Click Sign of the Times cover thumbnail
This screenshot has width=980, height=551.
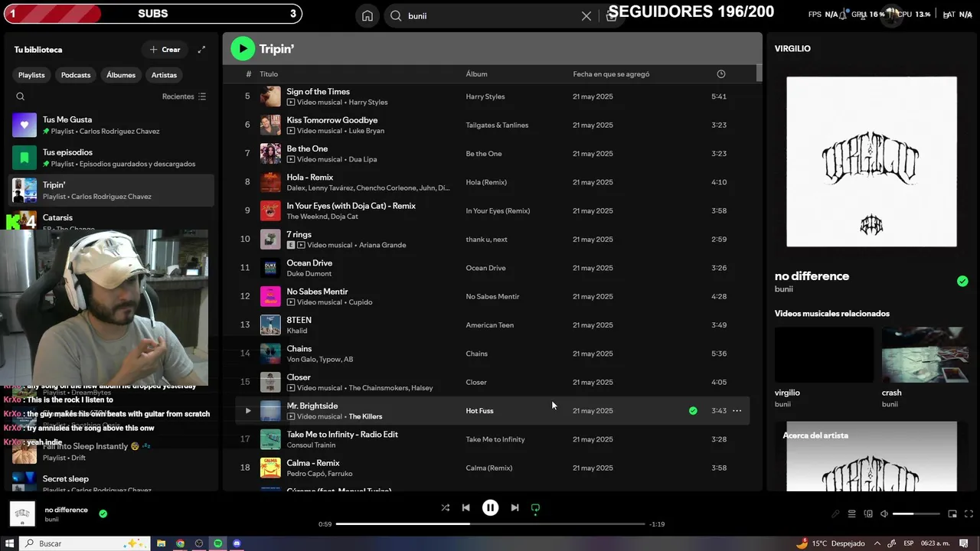pyautogui.click(x=270, y=96)
